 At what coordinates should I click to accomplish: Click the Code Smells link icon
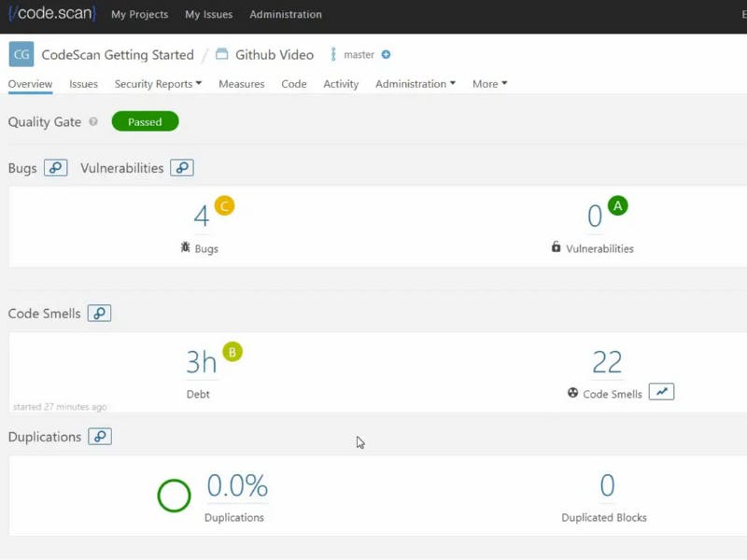(x=99, y=314)
